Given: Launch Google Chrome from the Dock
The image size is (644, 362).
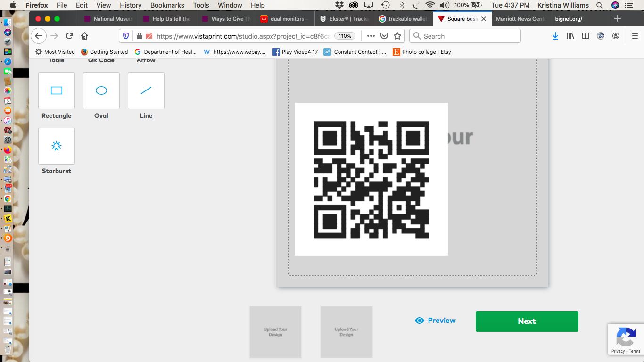Looking at the screenshot, I should (8, 198).
